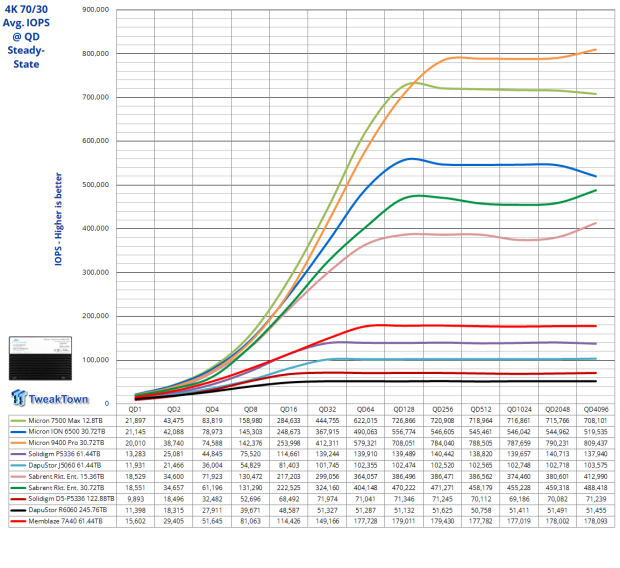Screen dimensions: 620x568
Task: Select the 'Sabrent Rkt. Ent. 30.72TB' legend label
Action: [66, 488]
